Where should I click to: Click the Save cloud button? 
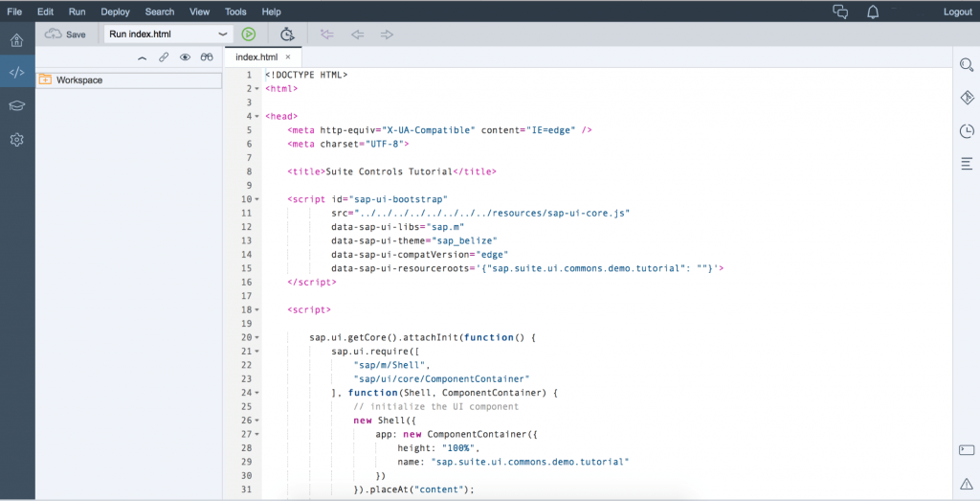click(65, 34)
